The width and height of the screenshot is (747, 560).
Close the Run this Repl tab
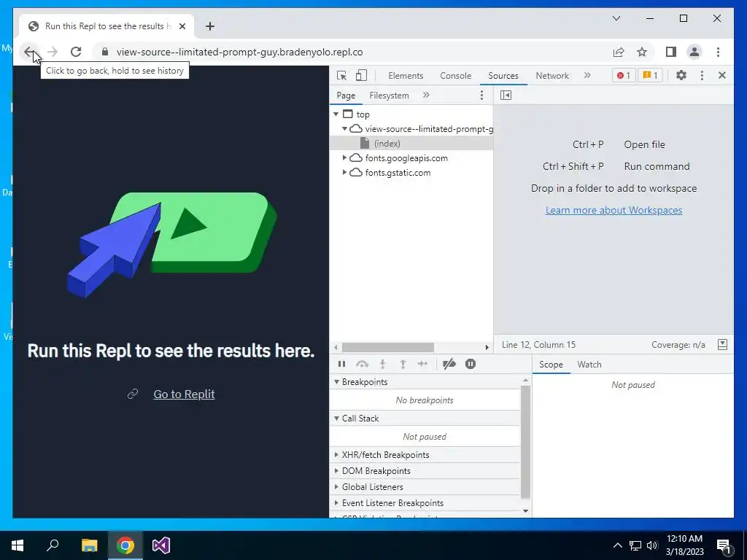click(x=182, y=26)
